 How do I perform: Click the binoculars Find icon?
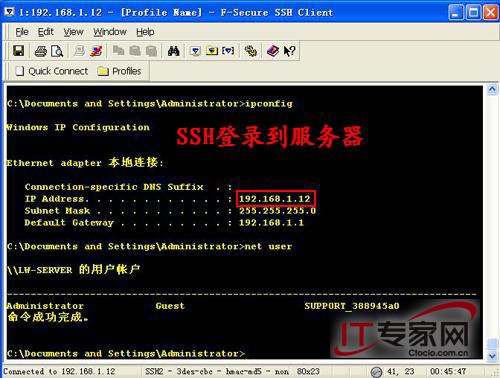[174, 51]
